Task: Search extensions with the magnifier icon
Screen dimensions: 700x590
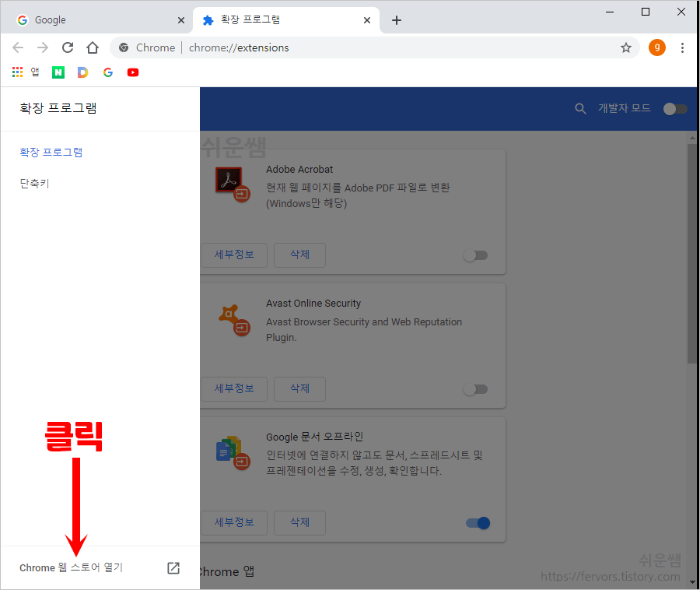Action: pos(580,108)
